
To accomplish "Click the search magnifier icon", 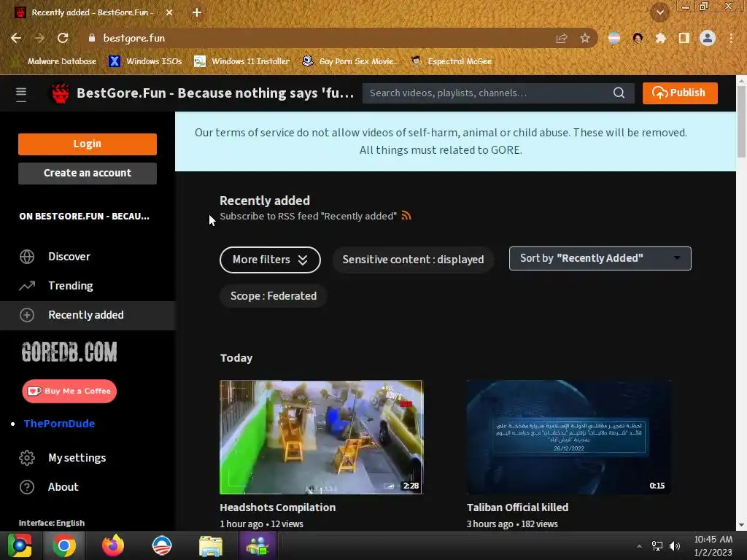I will click(x=619, y=93).
